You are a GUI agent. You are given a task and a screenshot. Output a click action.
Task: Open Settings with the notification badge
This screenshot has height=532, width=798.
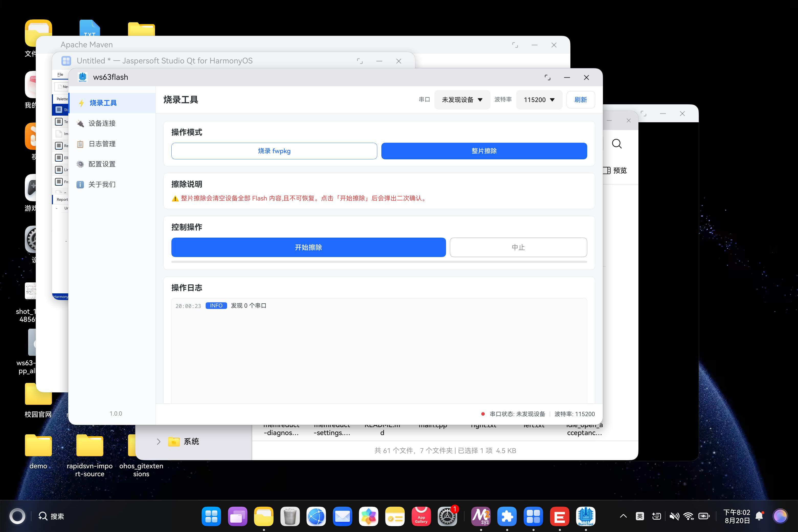pos(447,516)
